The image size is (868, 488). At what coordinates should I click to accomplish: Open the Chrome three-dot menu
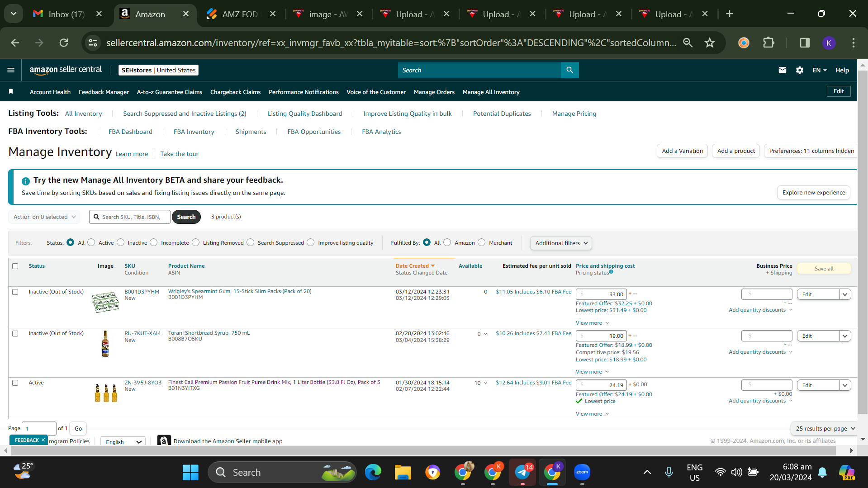pyautogui.click(x=853, y=43)
